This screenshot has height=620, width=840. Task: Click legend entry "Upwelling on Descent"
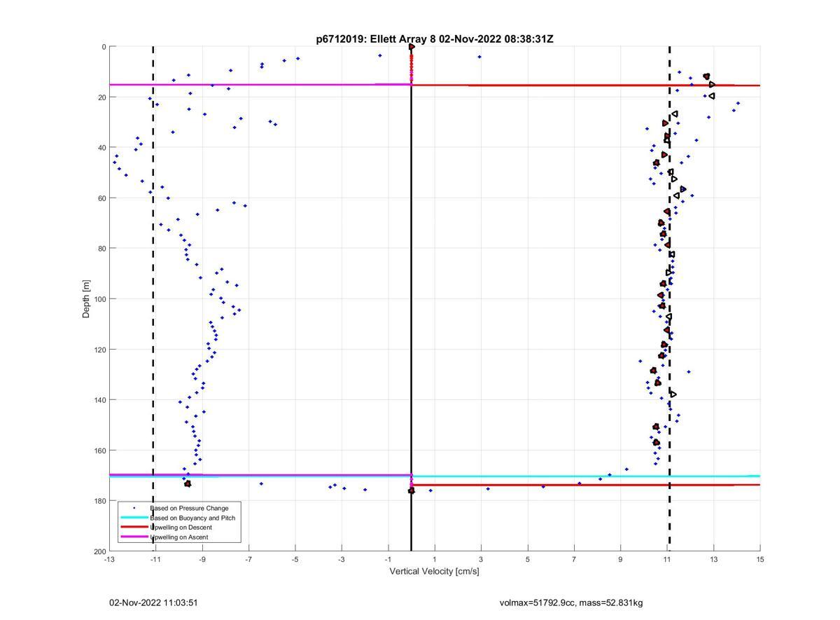coord(181,528)
